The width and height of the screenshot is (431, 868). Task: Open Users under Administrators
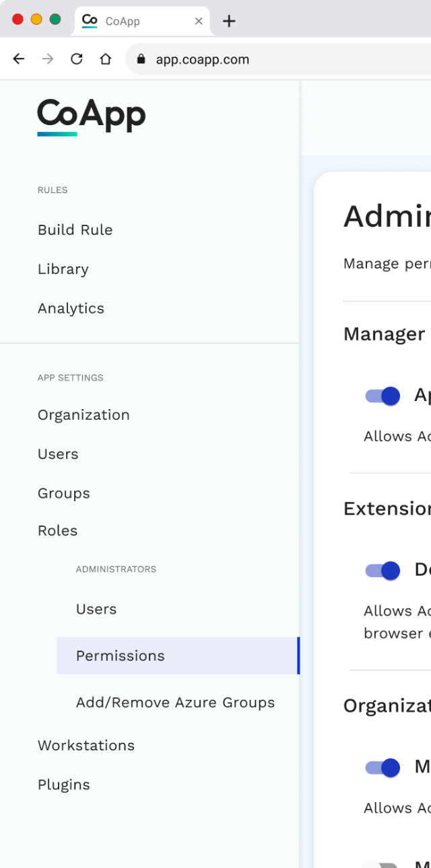coord(96,609)
